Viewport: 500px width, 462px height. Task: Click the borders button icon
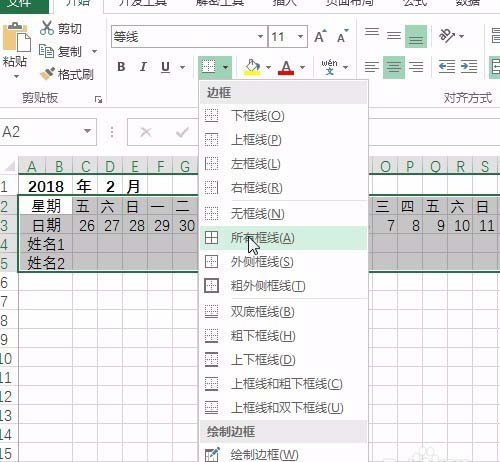click(209, 66)
